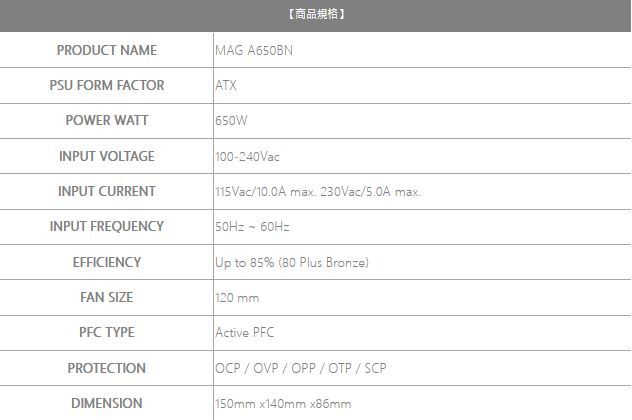The image size is (632, 420).
Task: Select the INPUT CURRENT label
Action: click(107, 191)
